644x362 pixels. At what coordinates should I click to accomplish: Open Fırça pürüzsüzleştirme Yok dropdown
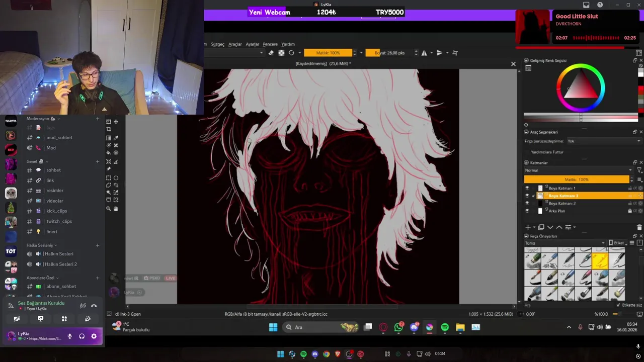click(604, 141)
